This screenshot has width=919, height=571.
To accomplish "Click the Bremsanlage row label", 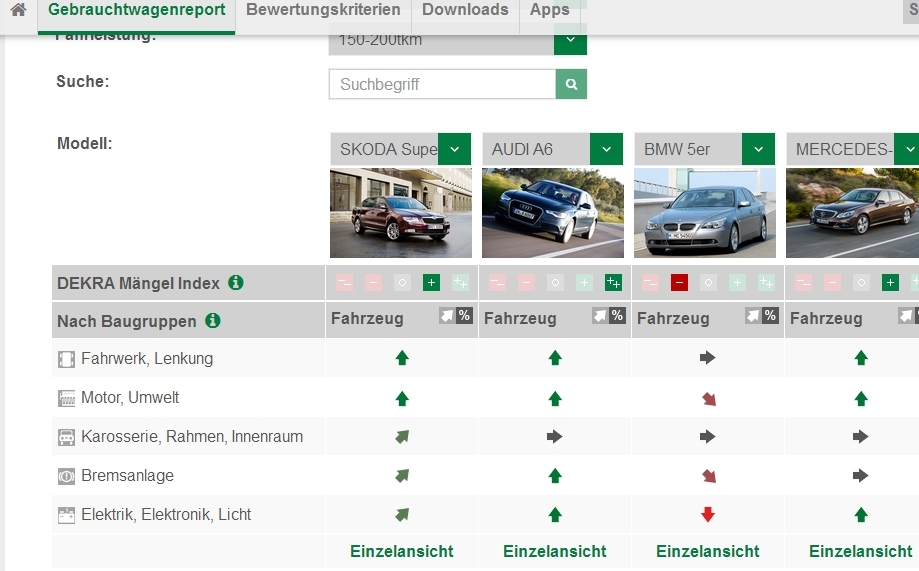I will pyautogui.click(x=127, y=475).
